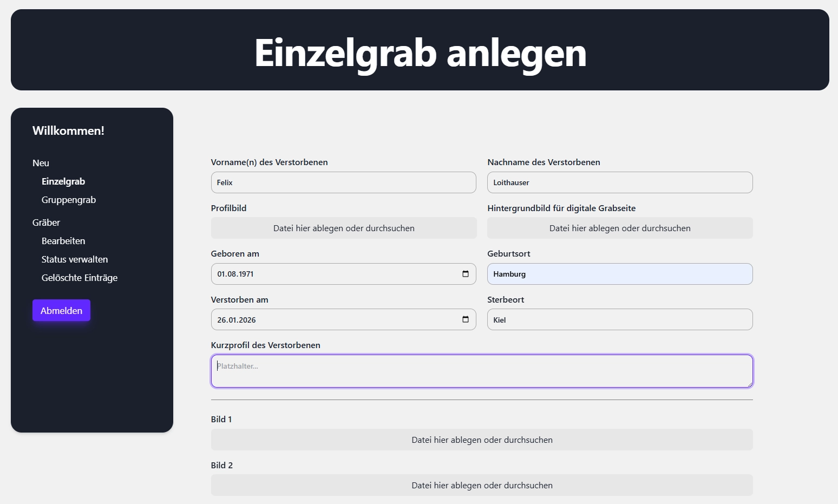The height and width of the screenshot is (504, 838).
Task: Focus the Sterbeort field with Kiel
Action: (620, 319)
